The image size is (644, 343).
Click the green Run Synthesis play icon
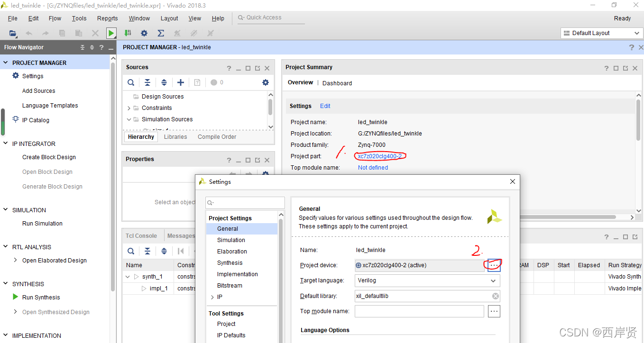tap(15, 297)
